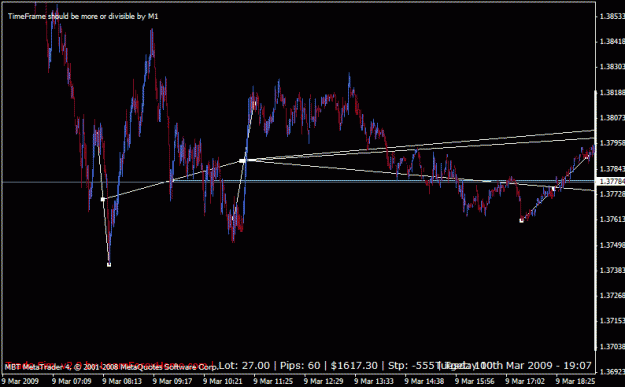Click the '9 Mar 07:09' time axis label

(x=72, y=381)
